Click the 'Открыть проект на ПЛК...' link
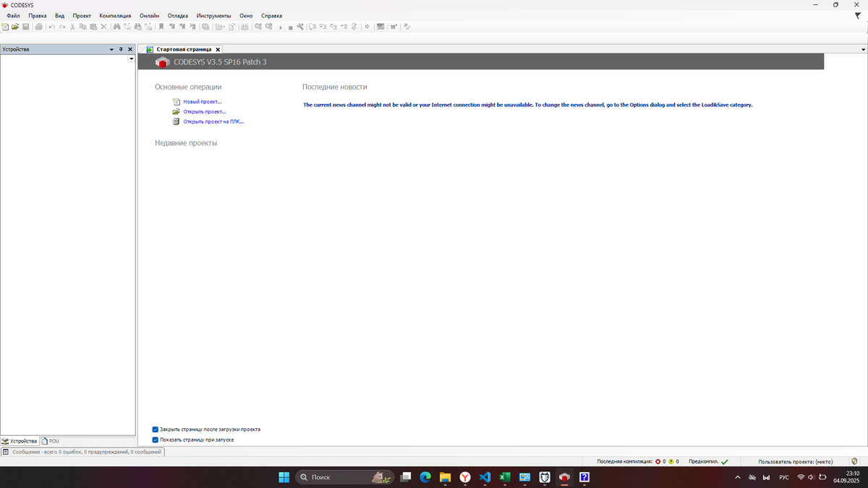The width and height of the screenshot is (868, 488). 213,121
